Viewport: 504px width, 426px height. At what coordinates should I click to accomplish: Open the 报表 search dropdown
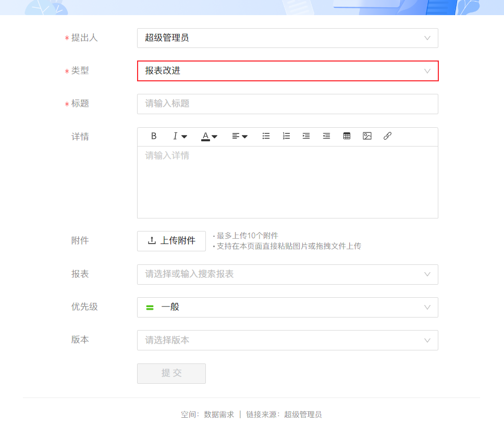pos(288,275)
